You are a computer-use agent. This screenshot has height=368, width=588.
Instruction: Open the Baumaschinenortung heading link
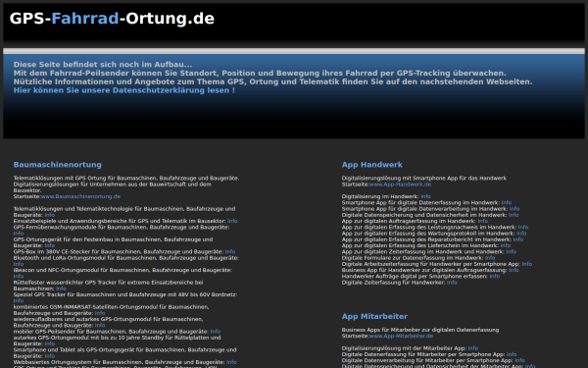click(58, 165)
